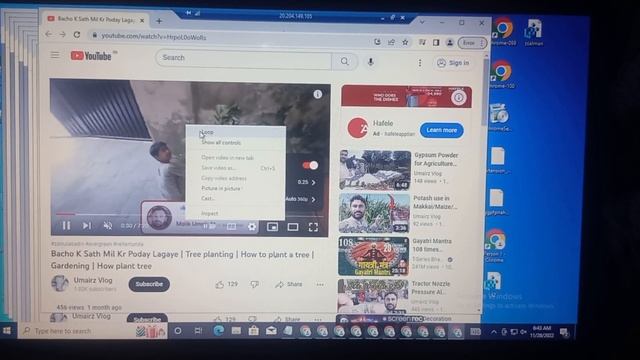Screen dimensions: 640x360
Task: Select Cast in the context menu
Action: [236, 198]
